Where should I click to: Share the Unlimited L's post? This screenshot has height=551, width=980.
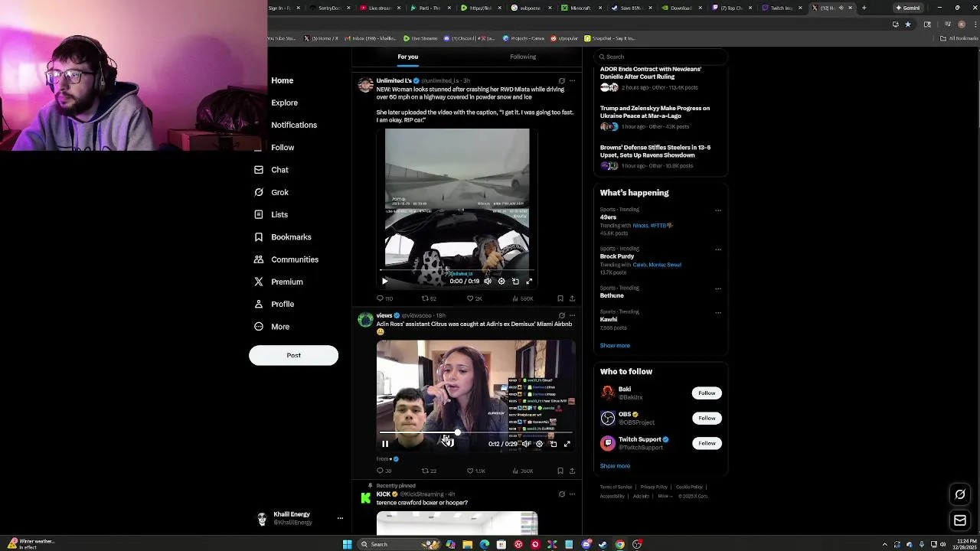[x=572, y=298]
